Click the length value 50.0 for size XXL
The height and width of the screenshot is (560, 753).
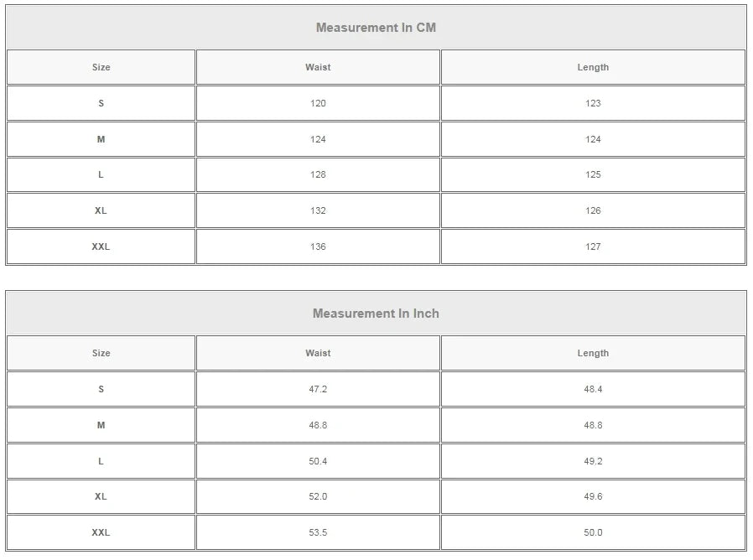point(593,532)
